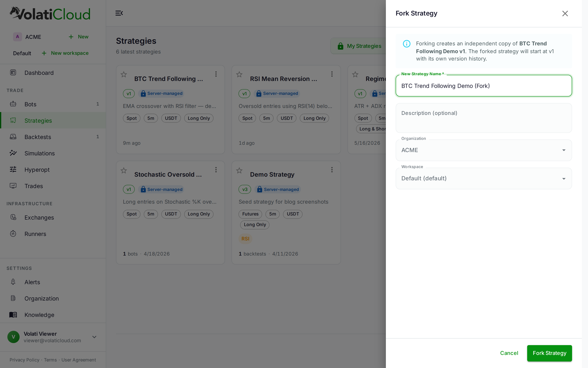
Task: Add a New workspace
Action: (65, 53)
